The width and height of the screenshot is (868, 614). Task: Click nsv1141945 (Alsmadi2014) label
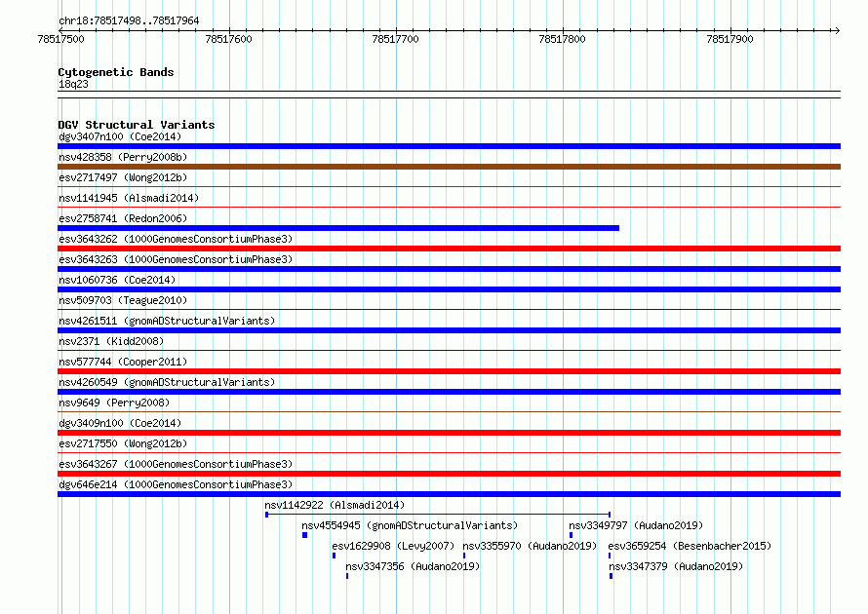tap(129, 198)
